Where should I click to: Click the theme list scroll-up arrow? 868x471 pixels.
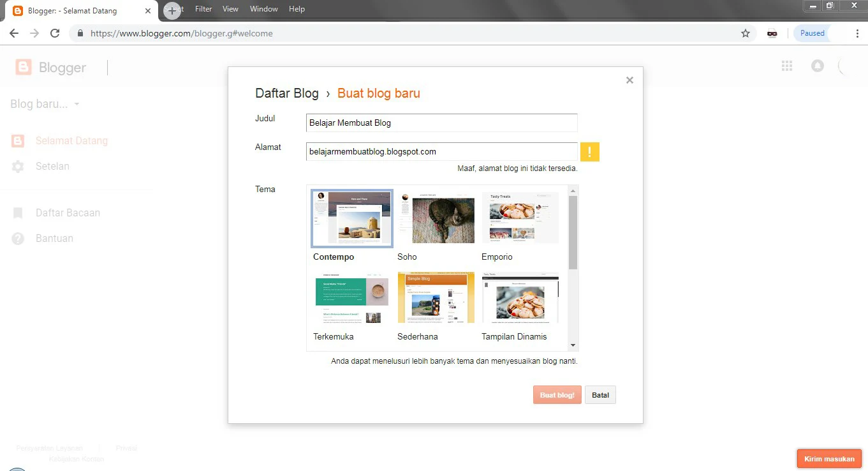pos(573,190)
